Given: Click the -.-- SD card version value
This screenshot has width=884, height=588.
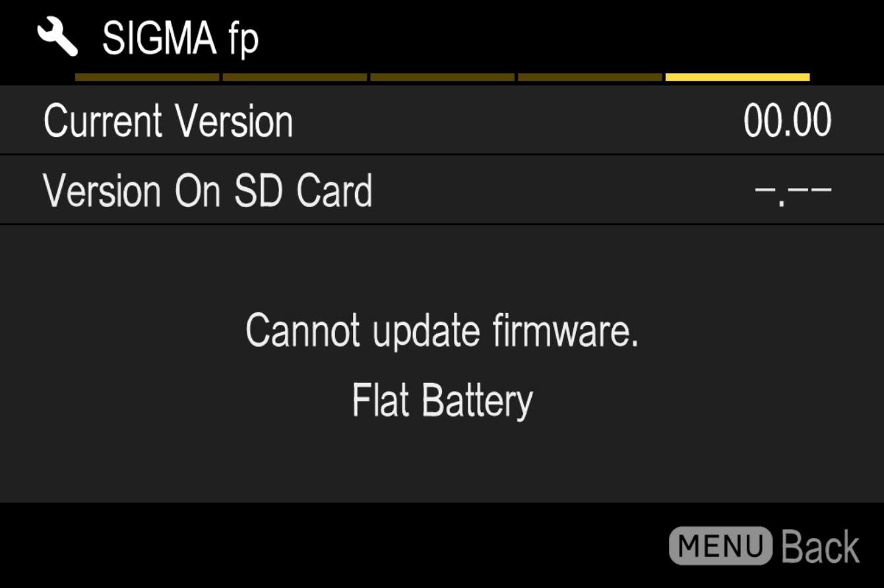Looking at the screenshot, I should (x=793, y=192).
